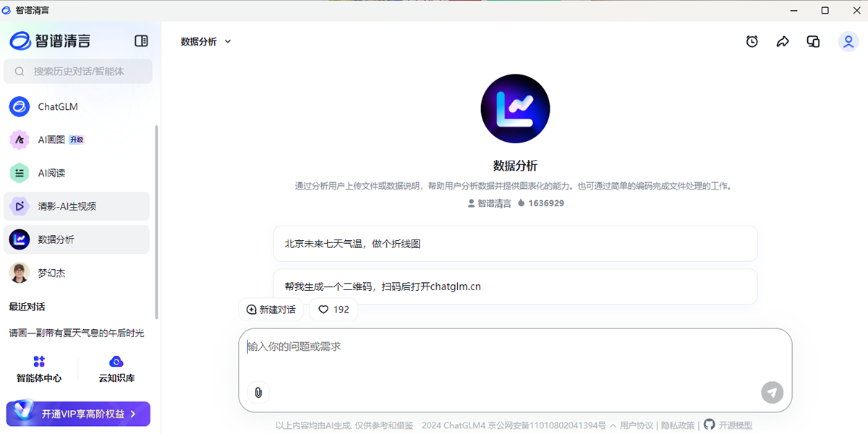Open the 智能体中心 panel

(x=38, y=367)
